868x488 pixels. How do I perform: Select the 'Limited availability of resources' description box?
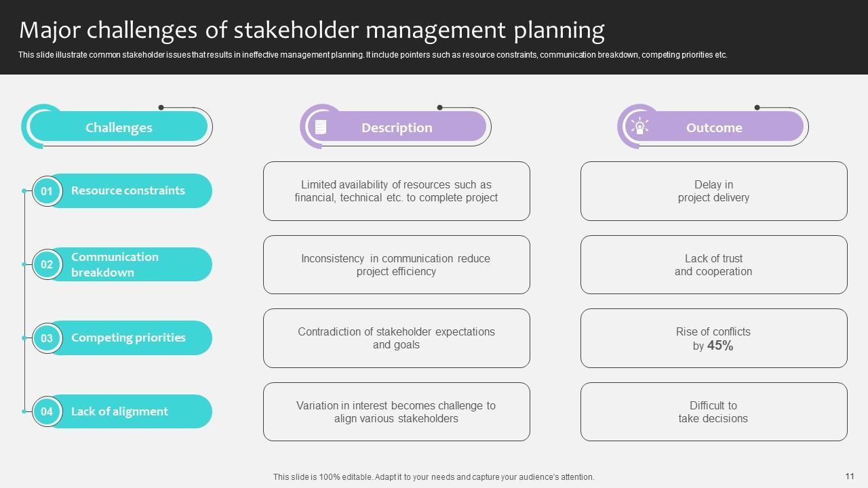[396, 191]
